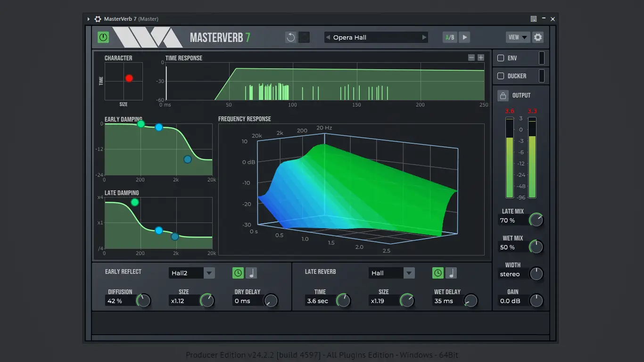Viewport: 644px width, 362px height.
Task: Zoom out the time response with minus
Action: point(471,58)
